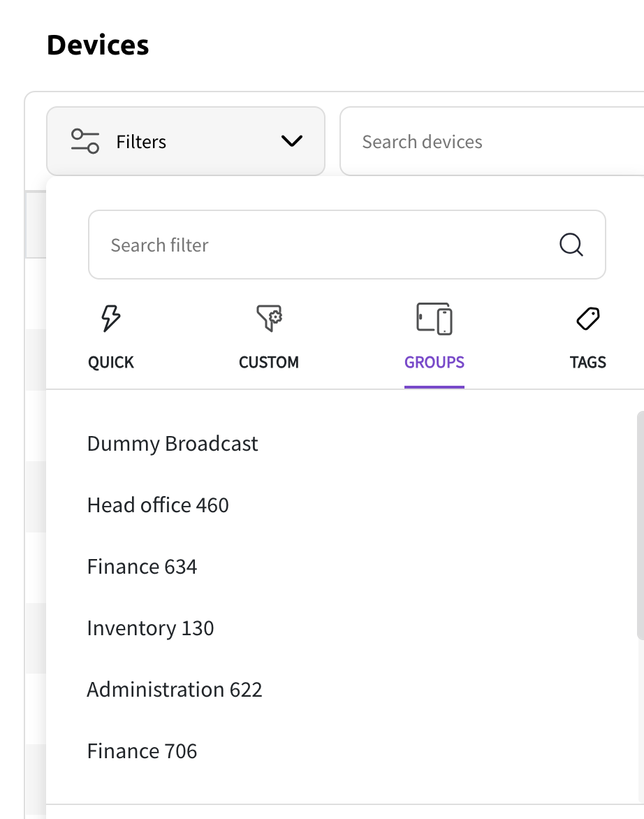Click the magnifier icon in Search filter
Screen dimensions: 644x819
571,245
